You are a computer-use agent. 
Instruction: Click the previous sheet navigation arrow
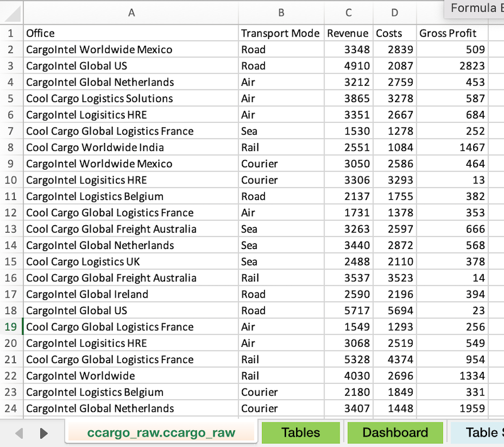pyautogui.click(x=19, y=433)
